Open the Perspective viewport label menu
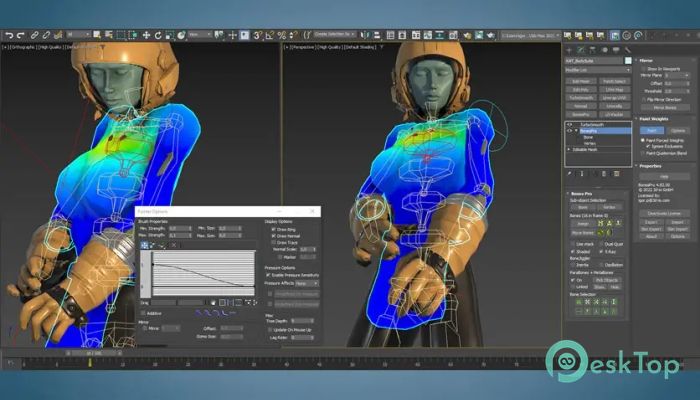 pyautogui.click(x=304, y=46)
